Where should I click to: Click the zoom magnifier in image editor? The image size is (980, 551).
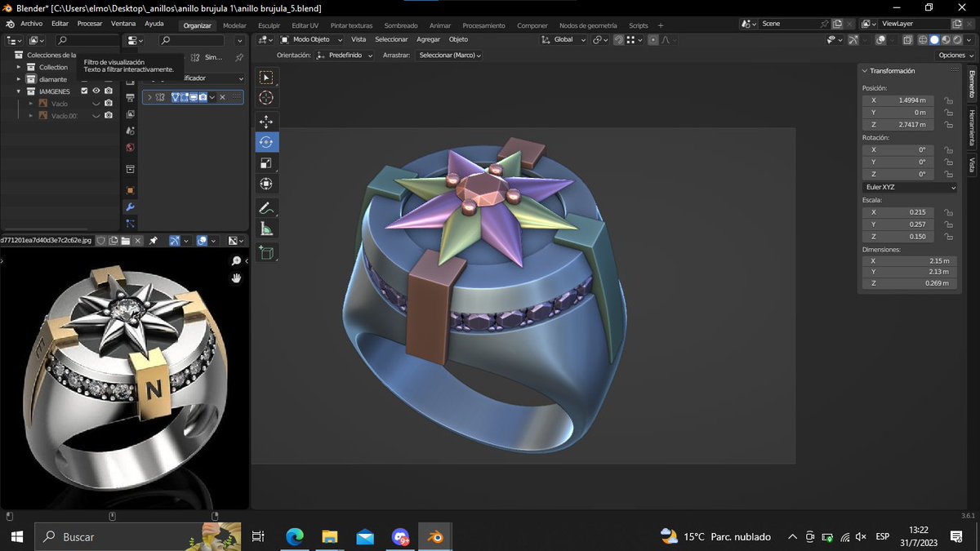pos(237,260)
